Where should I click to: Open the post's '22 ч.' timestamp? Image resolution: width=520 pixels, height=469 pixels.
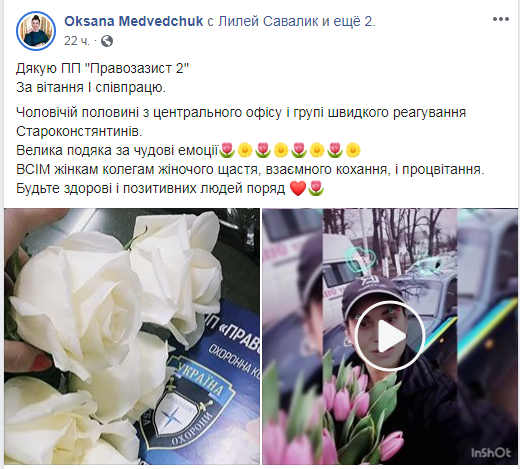pyautogui.click(x=77, y=41)
